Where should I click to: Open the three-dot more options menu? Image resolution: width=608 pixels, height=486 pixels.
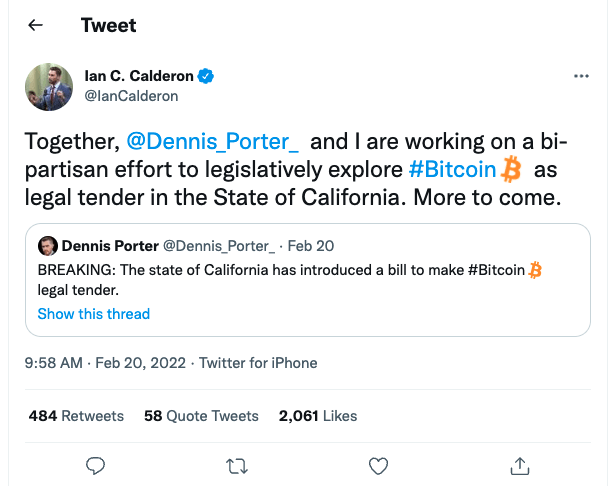tap(581, 76)
